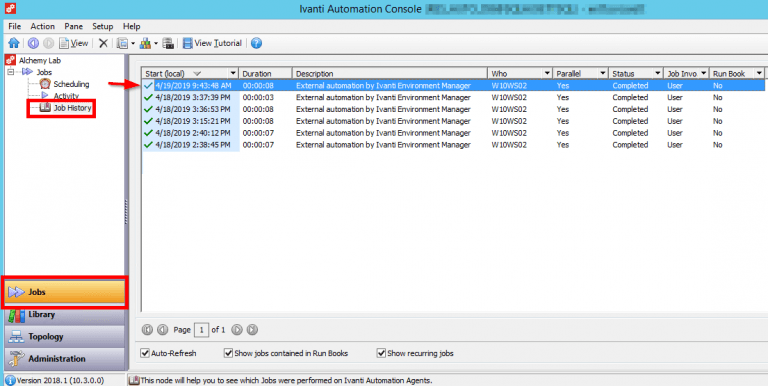Go to the last page of results

click(252, 330)
